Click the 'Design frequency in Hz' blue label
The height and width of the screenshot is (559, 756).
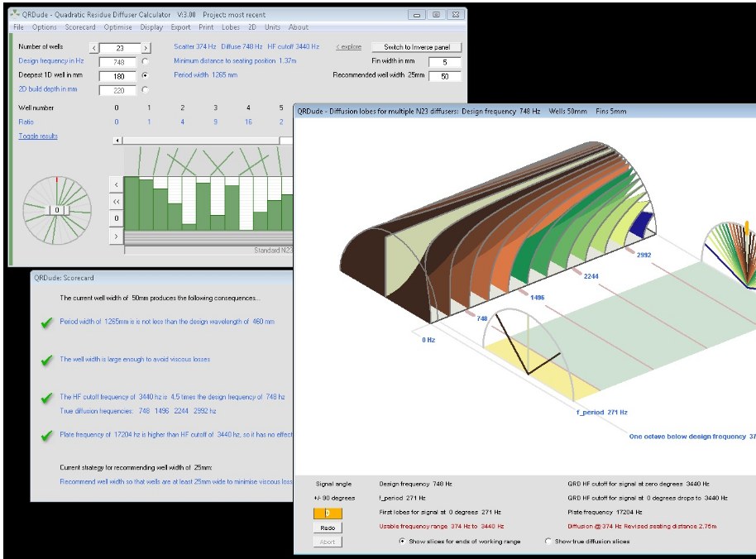click(x=51, y=60)
